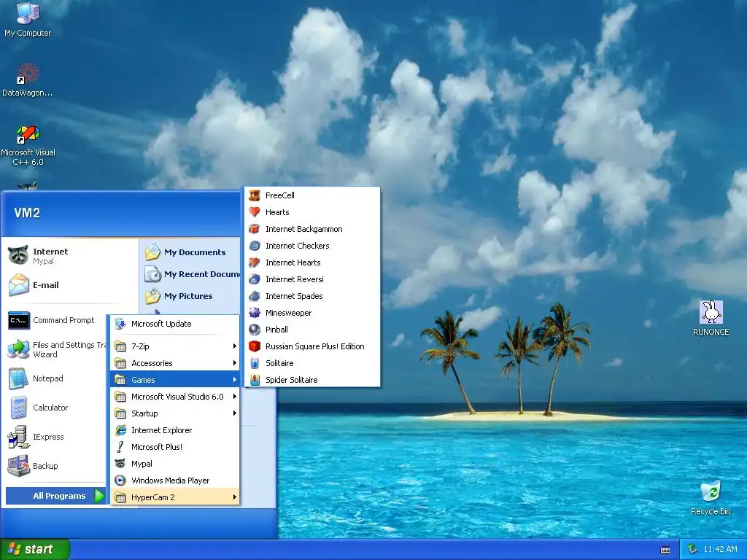This screenshot has width=747, height=560.
Task: Expand the Startup submenu arrow
Action: click(x=234, y=413)
